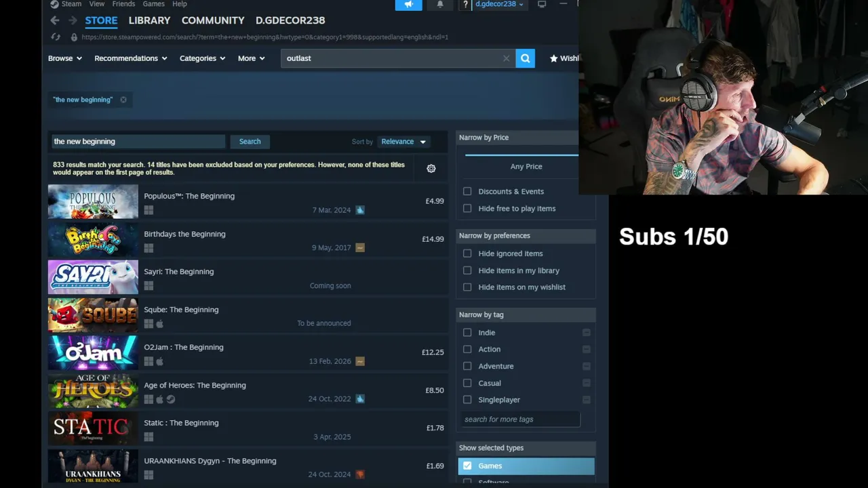Expand the Recommendations dropdown
Image resolution: width=868 pixels, height=488 pixels.
click(x=131, y=58)
